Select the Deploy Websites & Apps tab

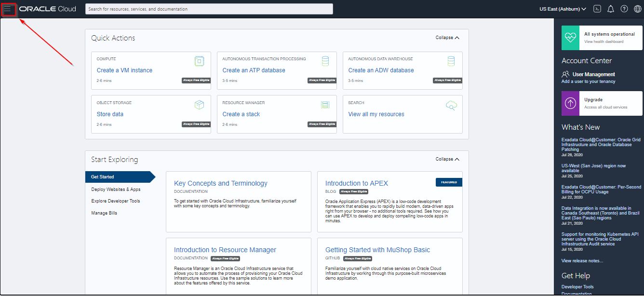(116, 189)
